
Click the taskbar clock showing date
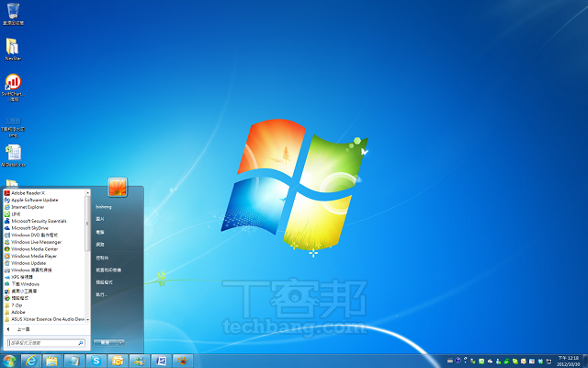click(x=569, y=361)
